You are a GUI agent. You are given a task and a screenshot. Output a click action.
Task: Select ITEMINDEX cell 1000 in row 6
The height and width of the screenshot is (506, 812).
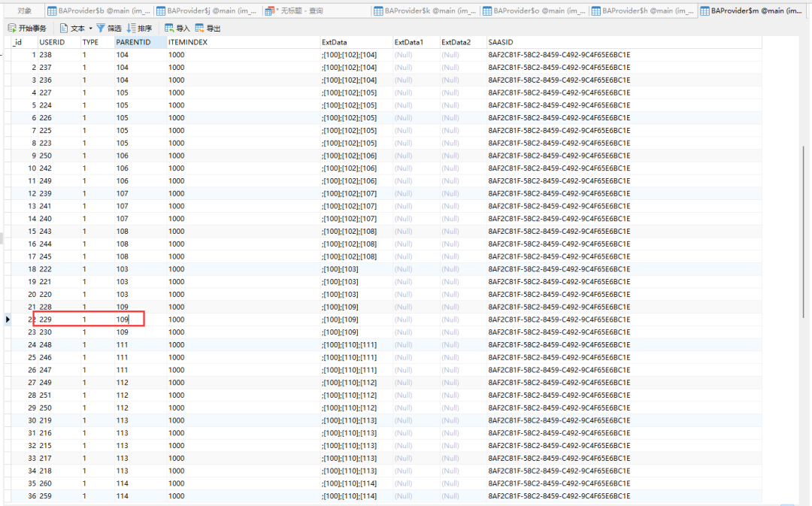(x=244, y=118)
